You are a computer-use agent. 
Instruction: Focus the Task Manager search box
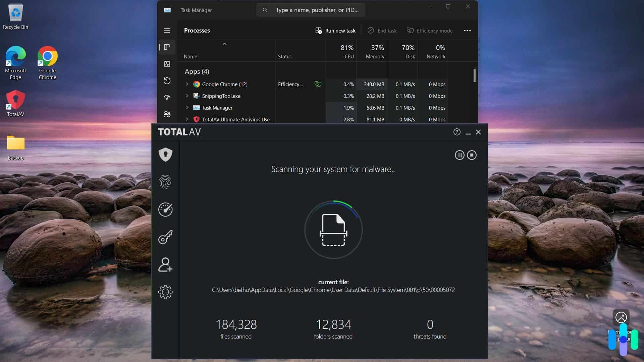(311, 10)
